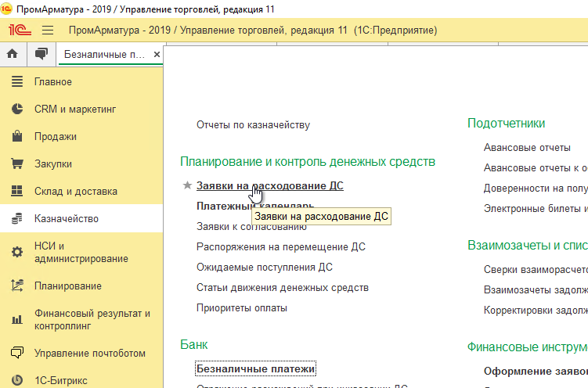Click the Финансовый результат bar chart icon
This screenshot has height=388, width=588.
point(17,319)
